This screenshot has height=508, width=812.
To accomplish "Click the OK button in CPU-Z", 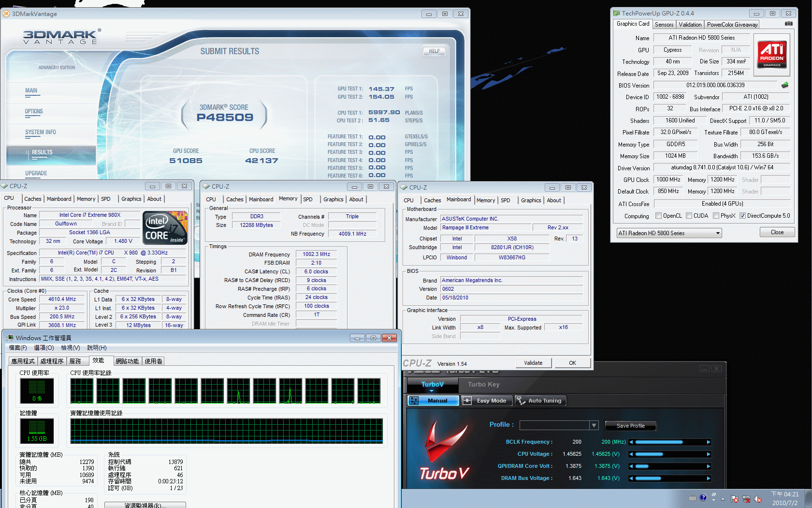I will [x=572, y=363].
